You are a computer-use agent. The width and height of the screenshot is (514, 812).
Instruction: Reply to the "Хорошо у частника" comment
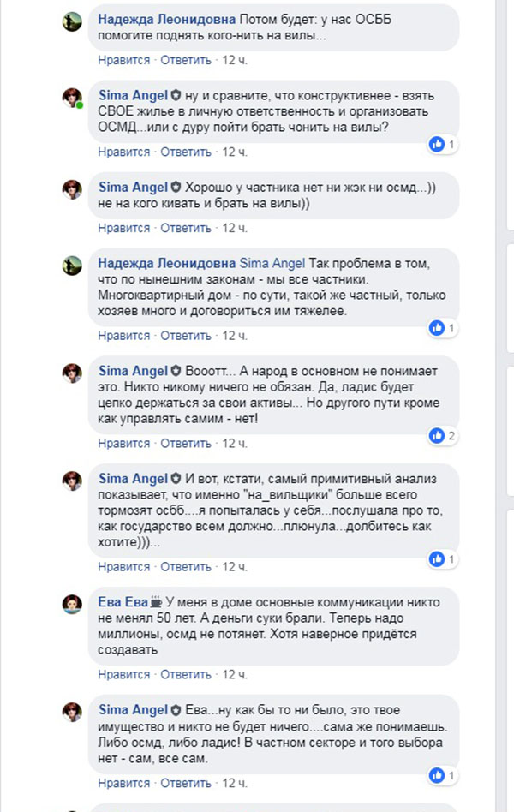tap(185, 229)
